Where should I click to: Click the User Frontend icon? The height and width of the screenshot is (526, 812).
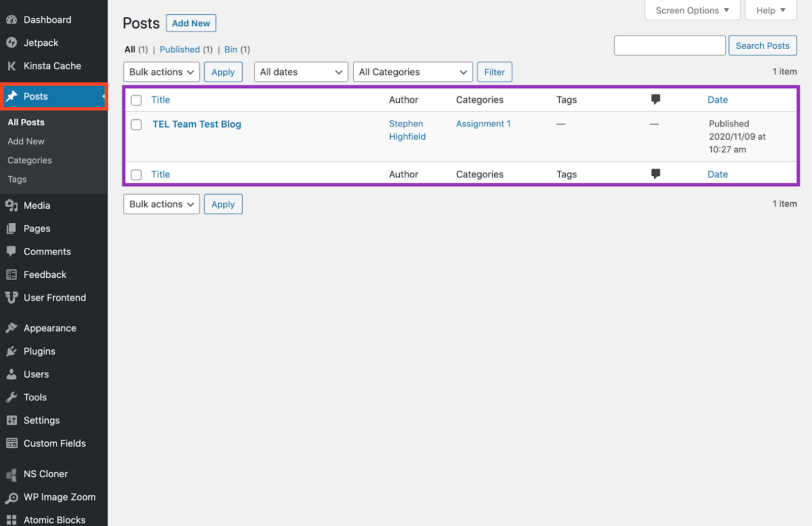pos(12,298)
